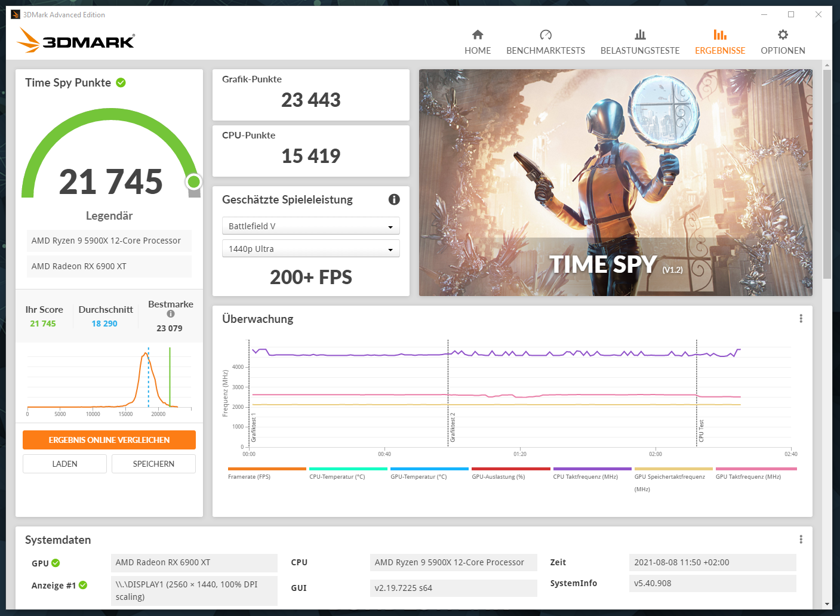Screen dimensions: 840x616
Task: Click the Benchmarktests gauge icon
Action: pyautogui.click(x=546, y=35)
